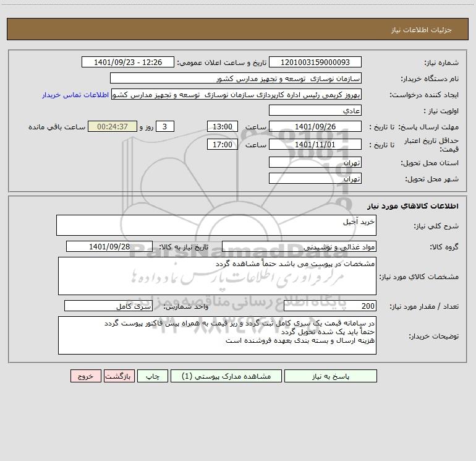Click the حداقل تاریخ اعتبار قیمت label
Screen dimensions: 476x461
[431, 145]
